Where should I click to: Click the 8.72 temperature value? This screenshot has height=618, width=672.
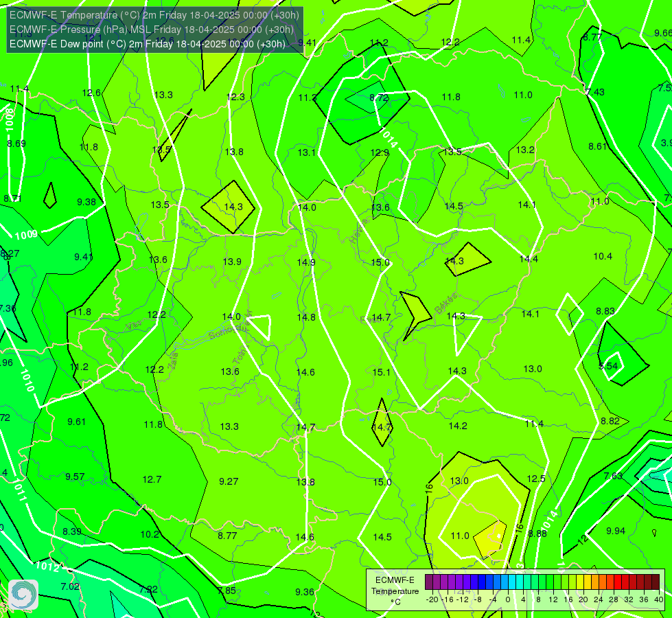pos(379,98)
